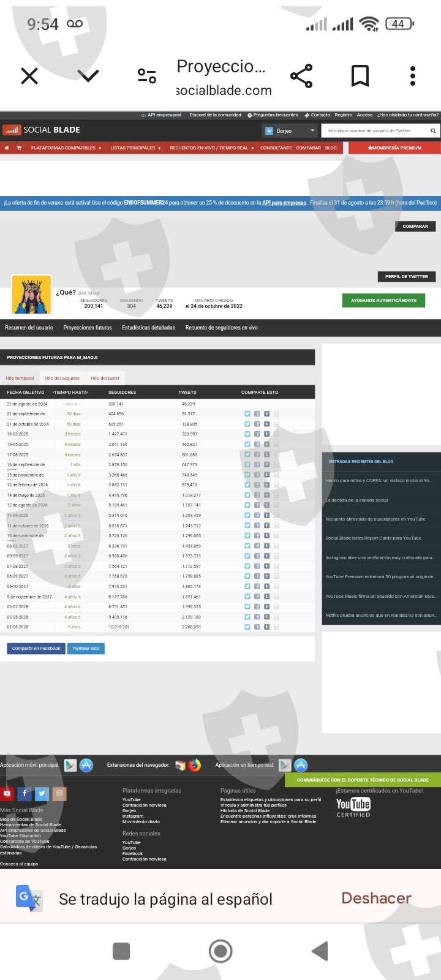Open the Contacto link
The height and width of the screenshot is (980, 441).
[317, 115]
